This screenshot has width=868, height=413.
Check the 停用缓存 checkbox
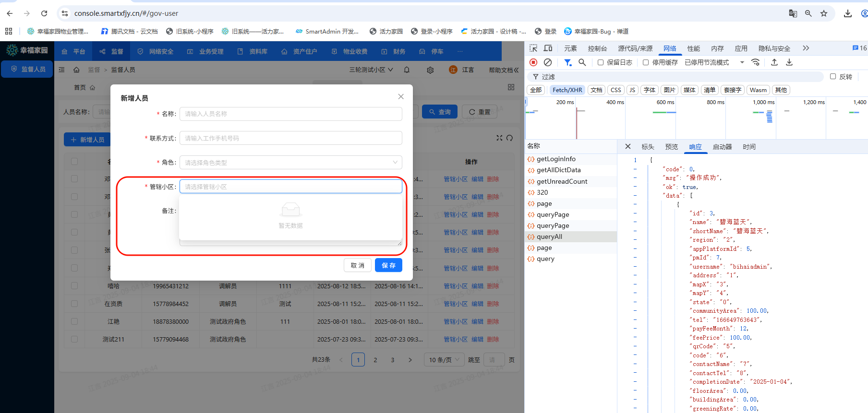646,62
